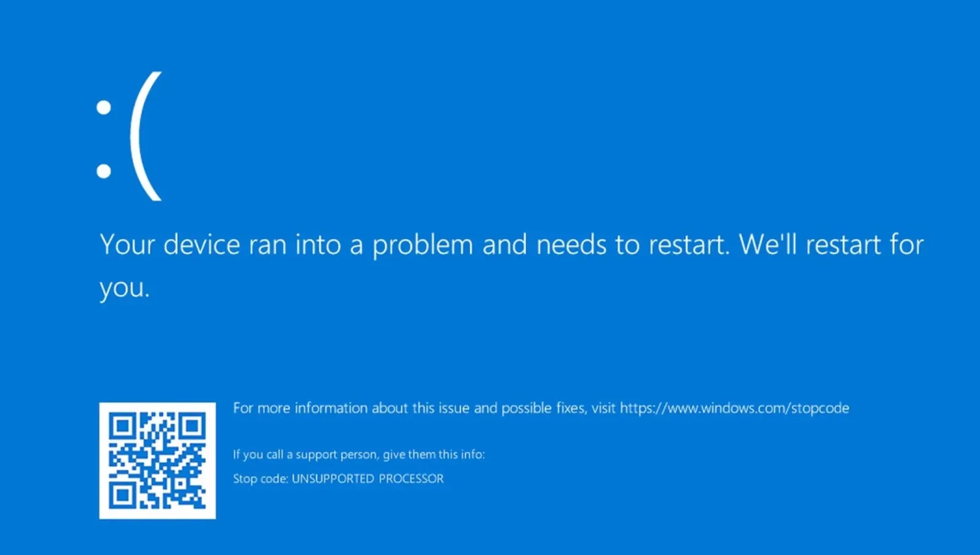The height and width of the screenshot is (555, 980).
Task: Click the QR code image
Action: tap(157, 460)
